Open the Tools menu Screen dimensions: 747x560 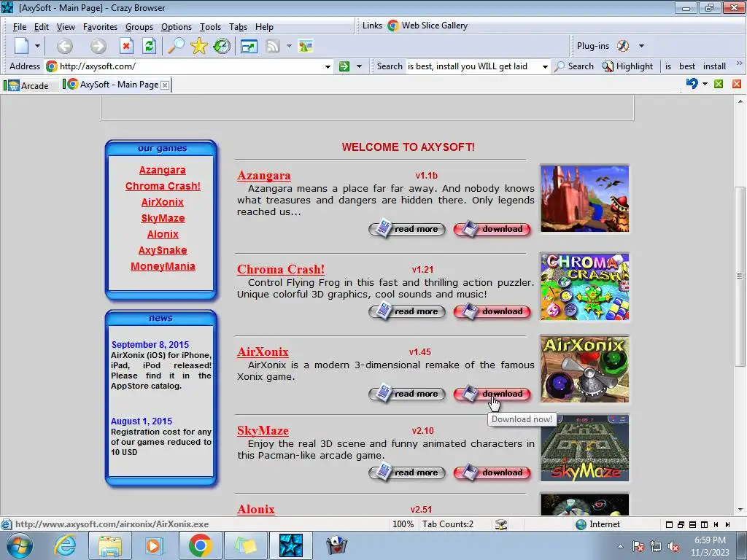(210, 27)
